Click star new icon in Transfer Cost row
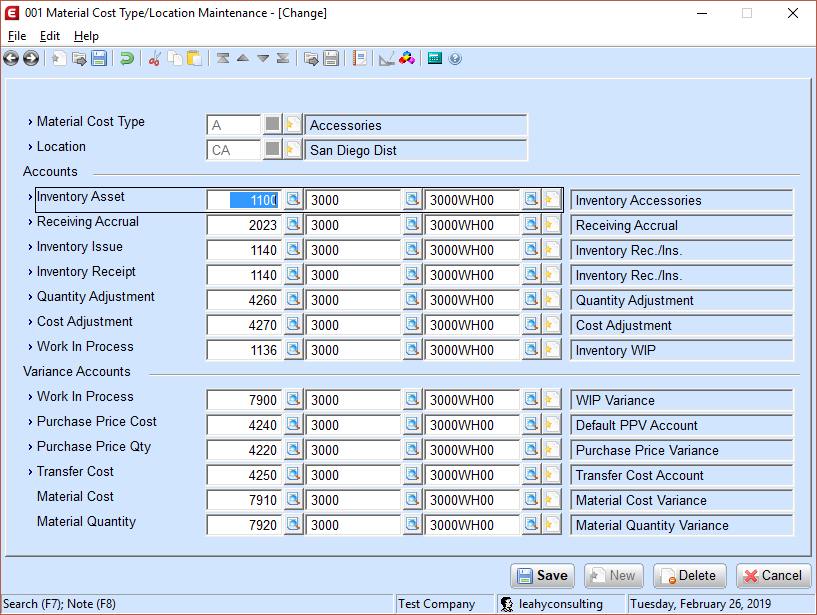The width and height of the screenshot is (817, 615). [551, 475]
